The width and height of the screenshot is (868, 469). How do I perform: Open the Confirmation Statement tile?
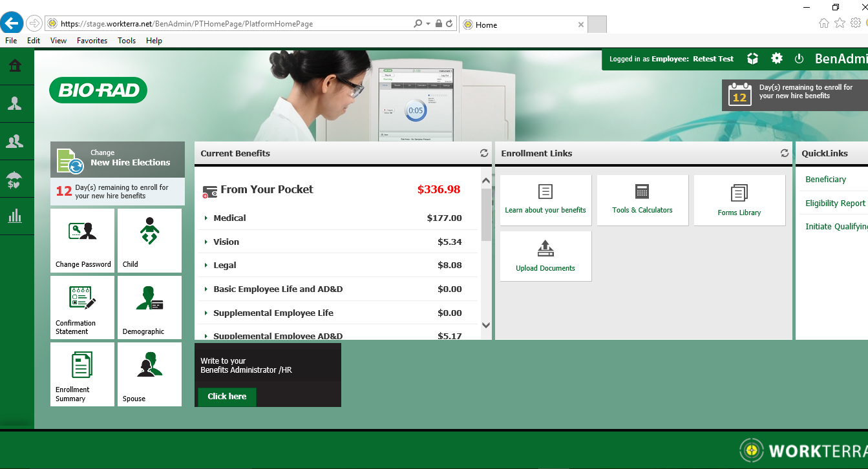pyautogui.click(x=83, y=308)
